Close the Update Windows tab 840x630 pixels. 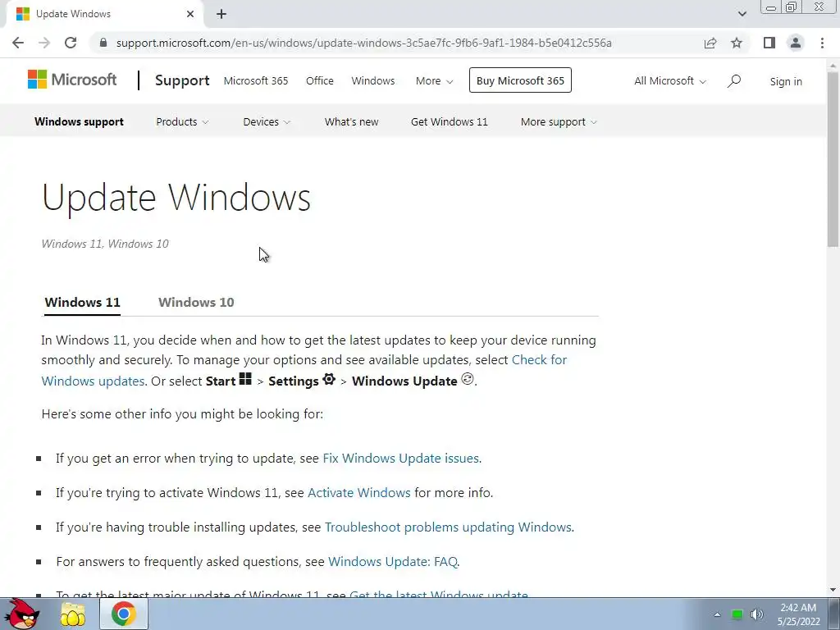[190, 14]
